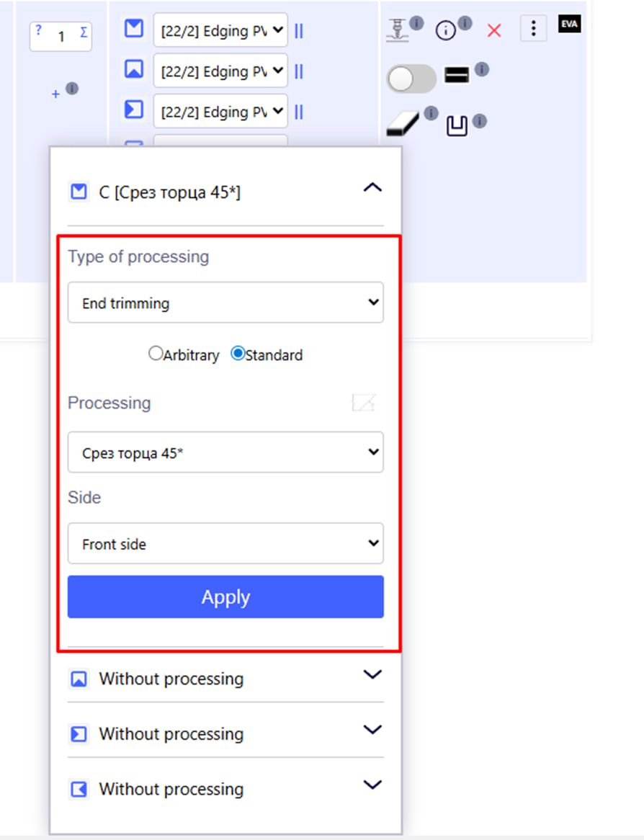
Task: Open the Front side dropdown
Action: coord(225,543)
